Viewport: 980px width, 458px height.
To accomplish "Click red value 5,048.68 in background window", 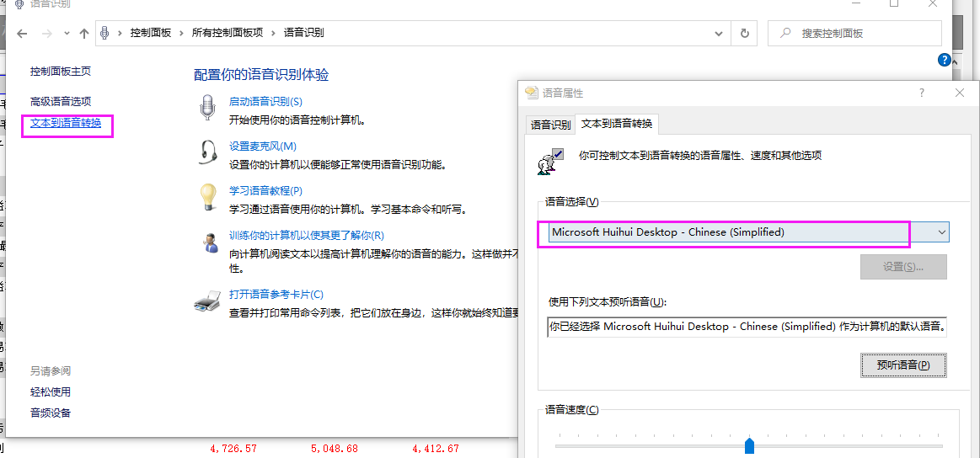I will (335, 449).
